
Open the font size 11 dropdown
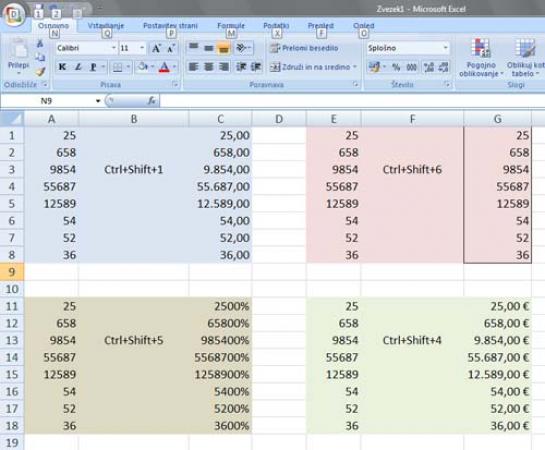[142, 48]
